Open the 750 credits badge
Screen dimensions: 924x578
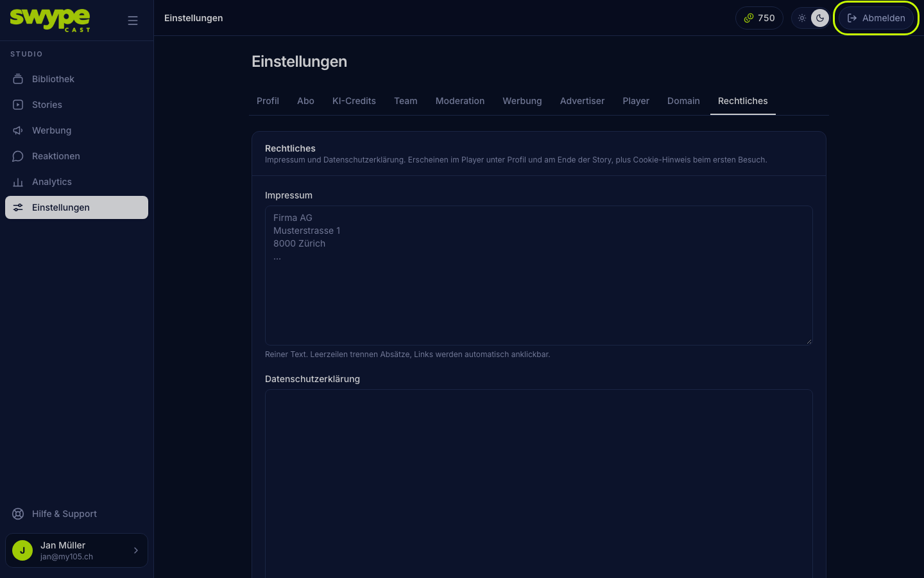coord(759,18)
